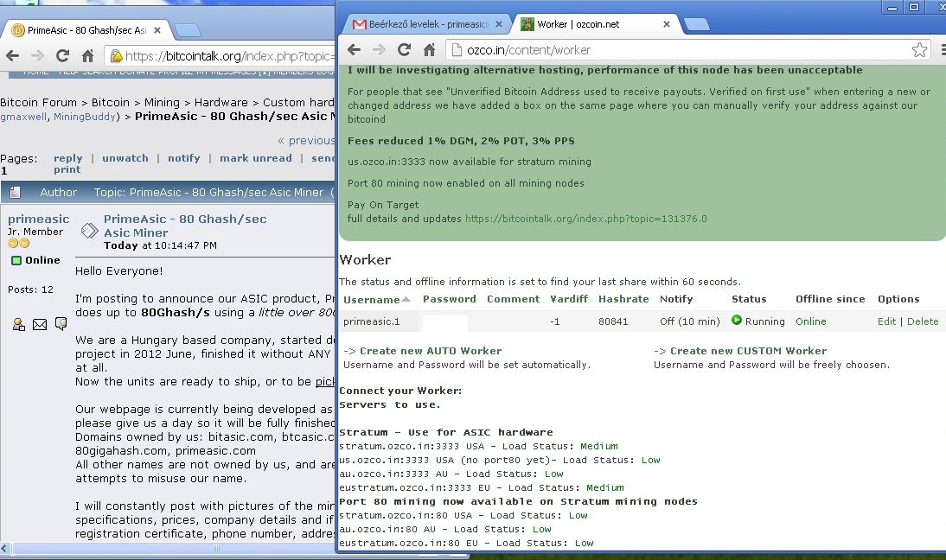Open PrimeAsic 80 Ghash/sec post title link
This screenshot has width=946, height=560.
click(185, 226)
